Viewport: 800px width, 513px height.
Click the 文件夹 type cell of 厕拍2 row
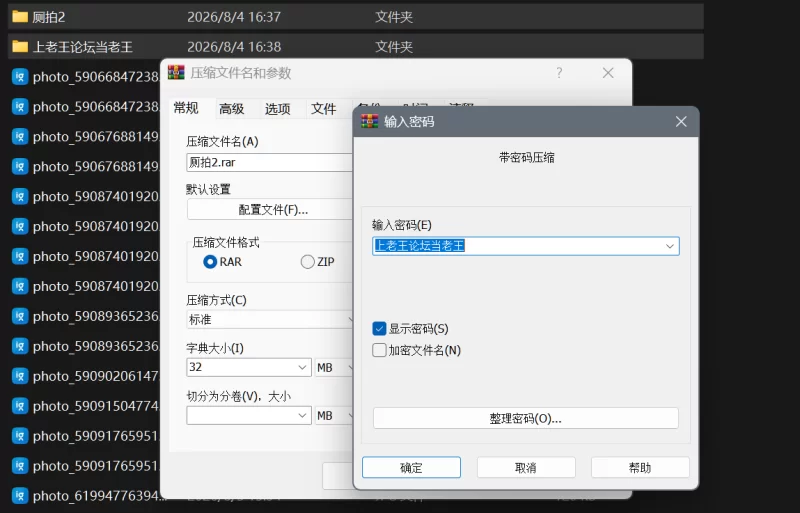pyautogui.click(x=394, y=17)
